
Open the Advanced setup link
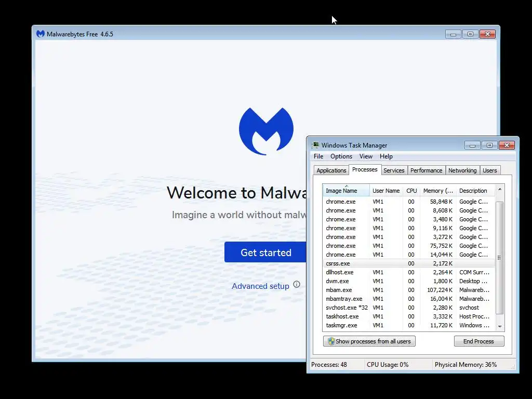tap(260, 286)
